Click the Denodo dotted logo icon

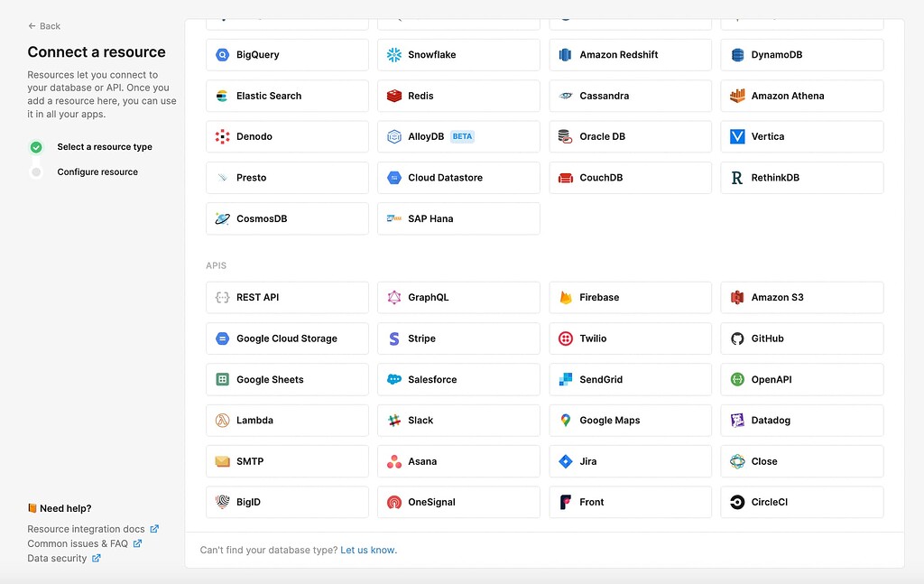click(222, 136)
